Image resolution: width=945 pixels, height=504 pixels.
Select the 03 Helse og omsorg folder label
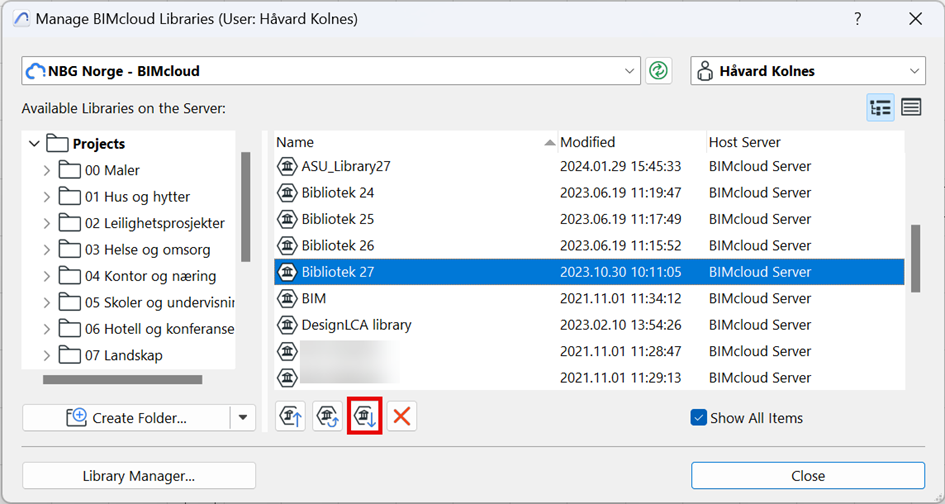click(x=148, y=250)
